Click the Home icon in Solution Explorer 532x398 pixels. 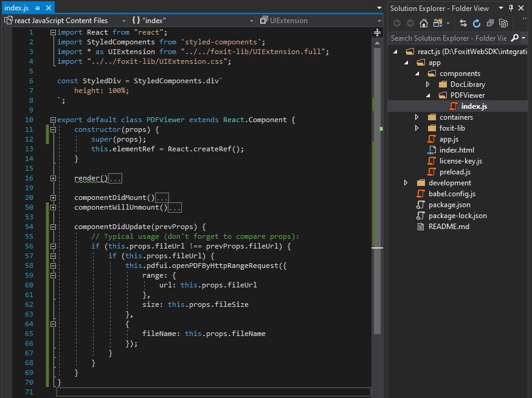pyautogui.click(x=424, y=23)
